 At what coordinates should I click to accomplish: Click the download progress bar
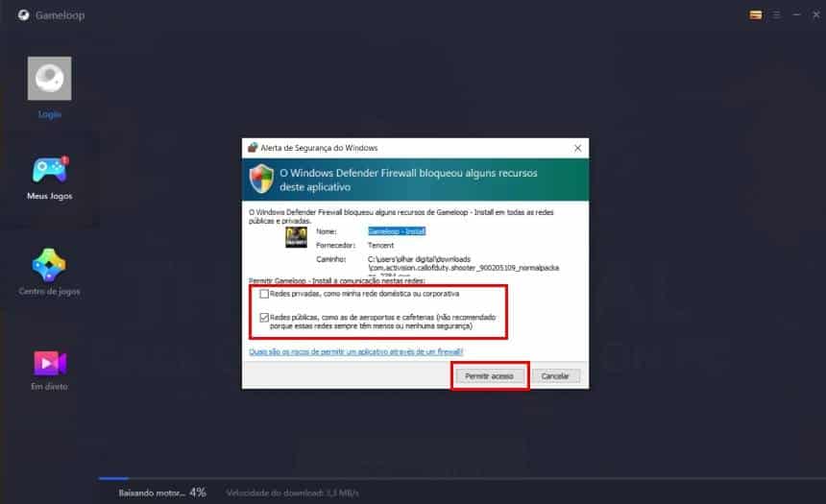pyautogui.click(x=462, y=478)
